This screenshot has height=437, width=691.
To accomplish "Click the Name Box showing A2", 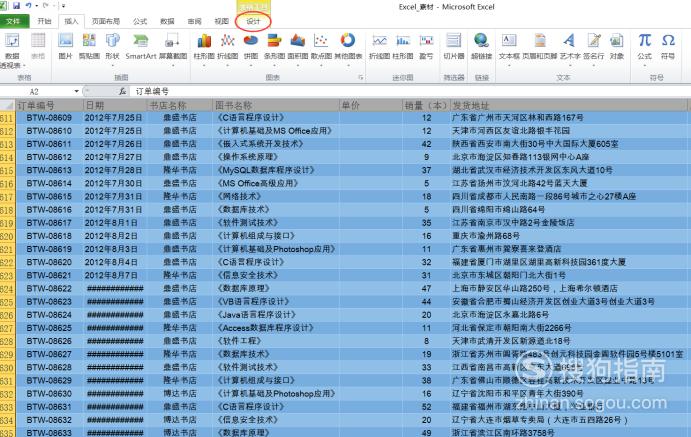I will tap(34, 91).
